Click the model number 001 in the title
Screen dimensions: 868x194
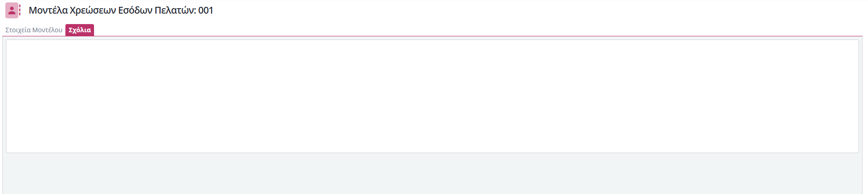coord(206,10)
